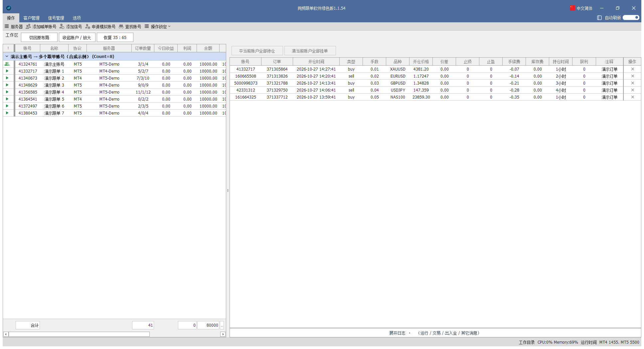Close order 371305864 with X icon
The width and height of the screenshot is (644, 349).
click(x=633, y=69)
